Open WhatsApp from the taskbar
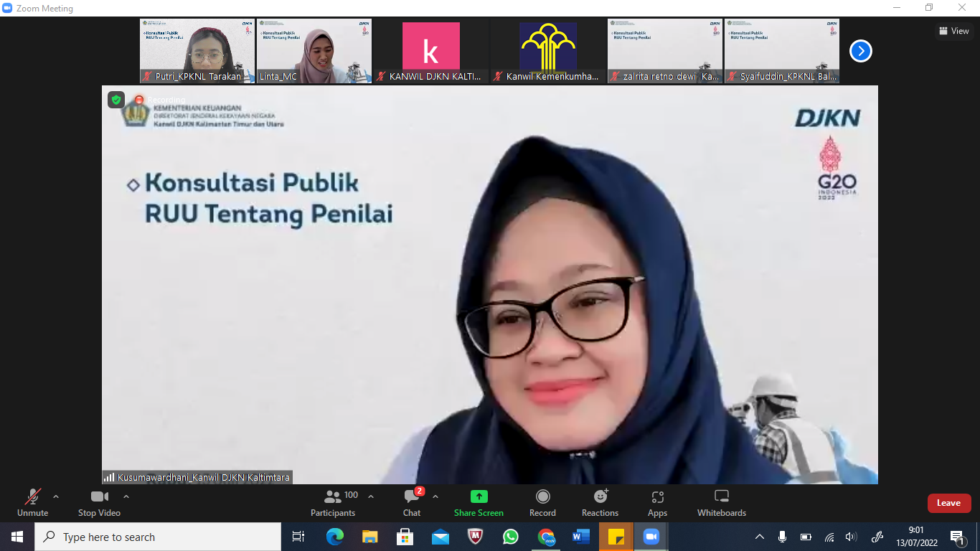The height and width of the screenshot is (551, 980). 511,537
